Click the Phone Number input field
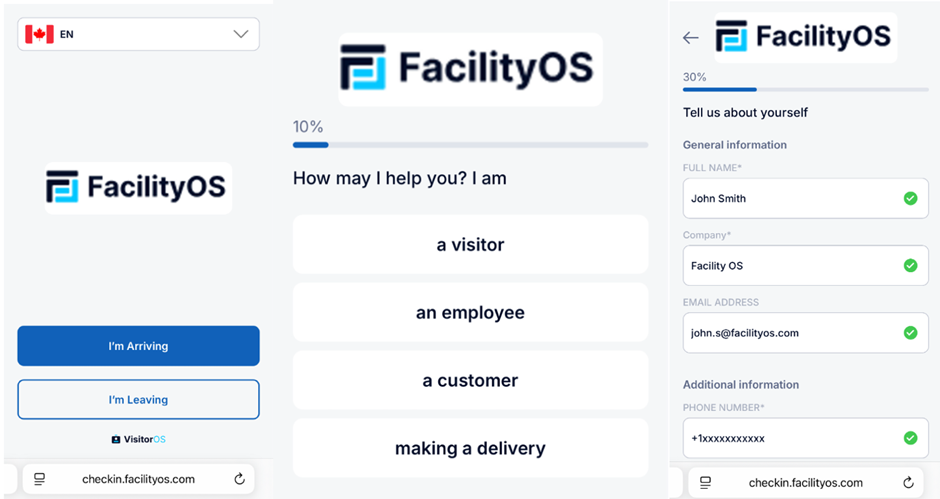This screenshot has width=940, height=499. coord(805,438)
